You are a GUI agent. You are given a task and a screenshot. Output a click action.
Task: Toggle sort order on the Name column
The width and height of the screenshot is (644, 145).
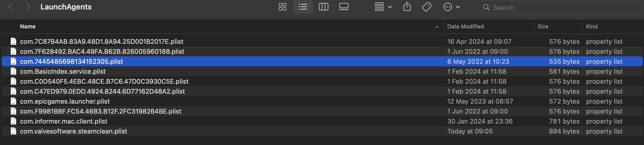[x=27, y=26]
